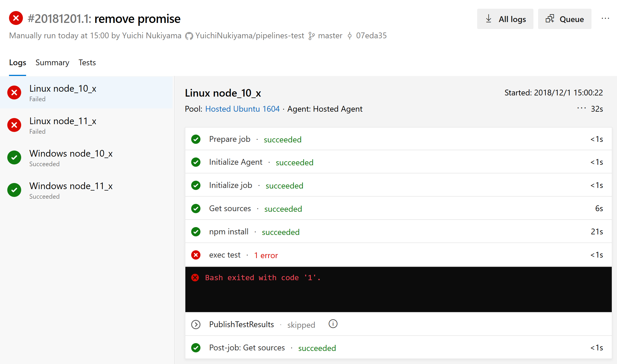617x364 pixels.
Task: Click the red failed status icon on Linux node_11_x
Action: click(14, 125)
